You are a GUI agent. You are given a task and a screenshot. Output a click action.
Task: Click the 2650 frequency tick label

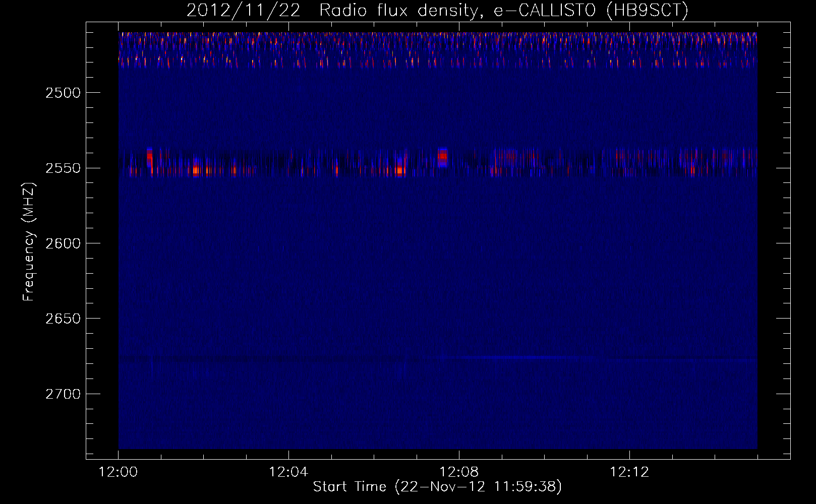(63, 319)
